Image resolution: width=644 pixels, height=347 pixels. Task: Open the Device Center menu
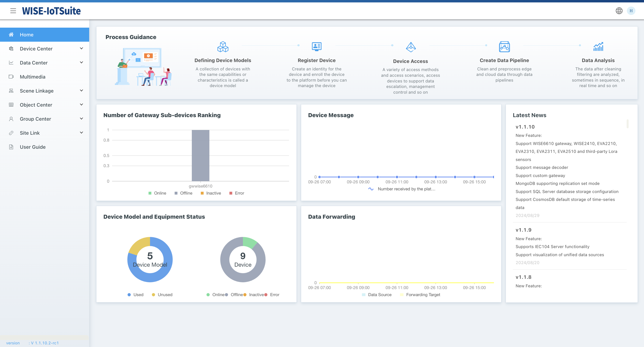point(45,49)
